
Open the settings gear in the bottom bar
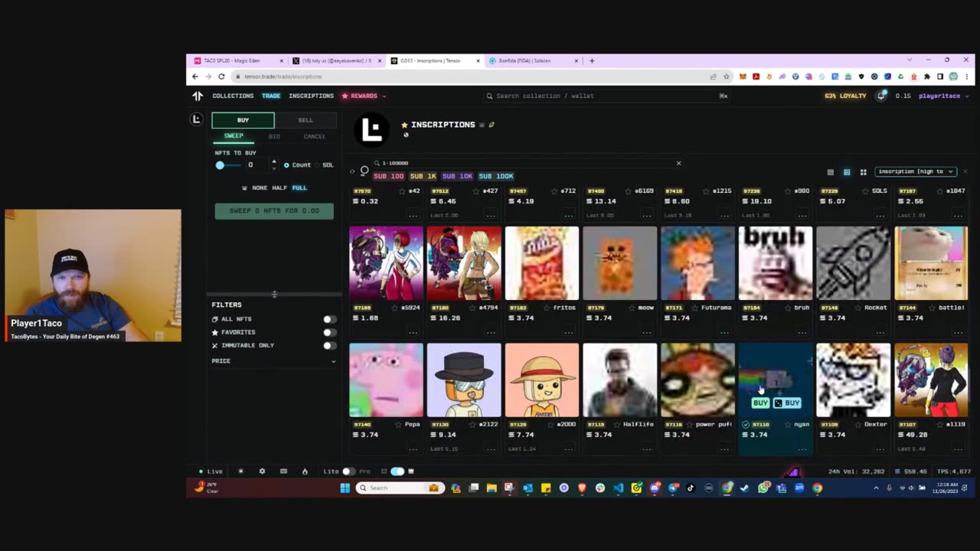pos(262,471)
